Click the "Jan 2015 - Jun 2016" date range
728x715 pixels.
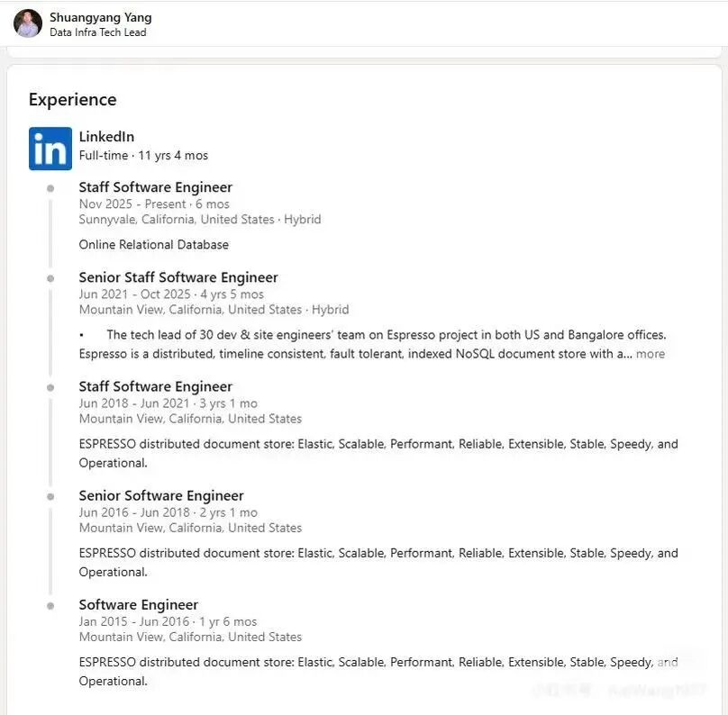pos(134,621)
